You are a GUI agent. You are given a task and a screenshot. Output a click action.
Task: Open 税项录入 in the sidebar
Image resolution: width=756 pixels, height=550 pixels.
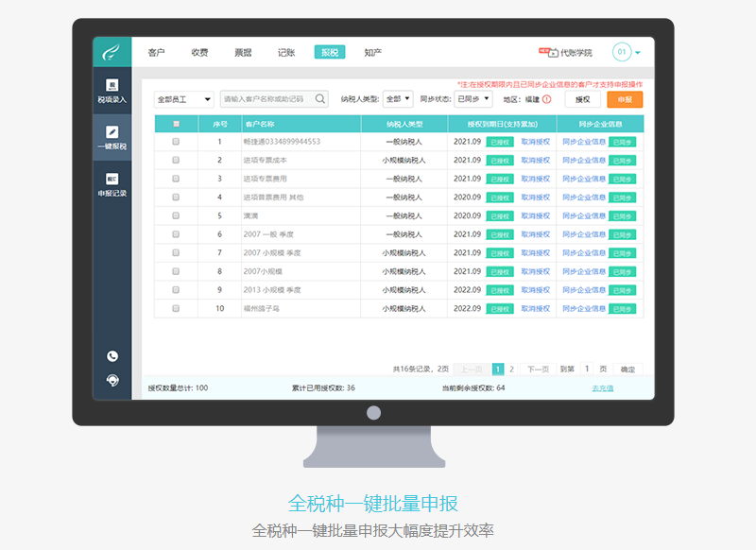tap(112, 91)
